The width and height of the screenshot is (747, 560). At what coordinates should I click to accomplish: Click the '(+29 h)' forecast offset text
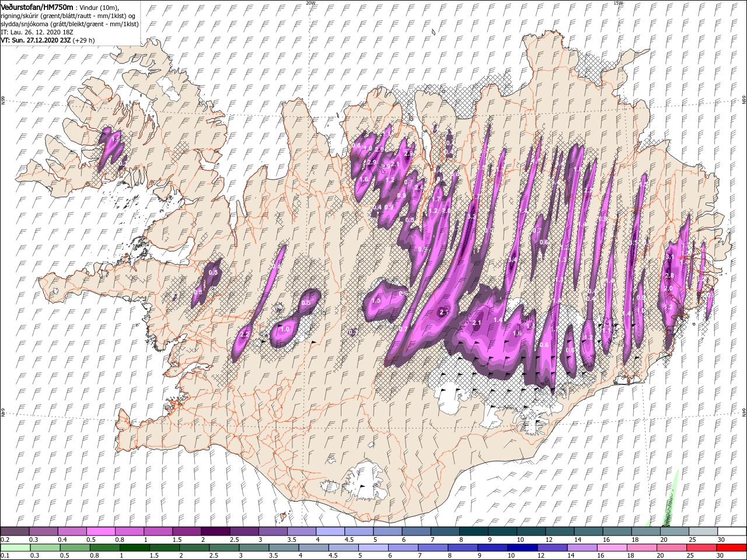tap(84, 41)
